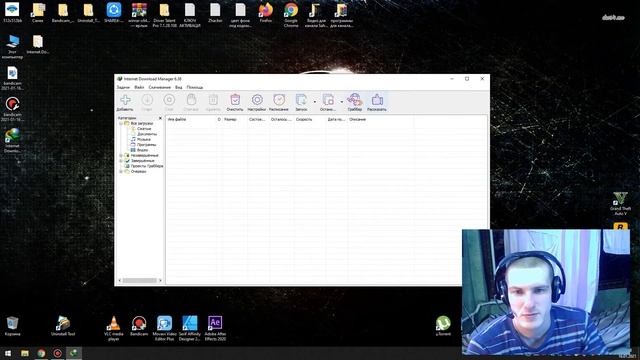Expand the dropdown arrow beside Останов.
The width and height of the screenshot is (640, 360).
(x=342, y=102)
